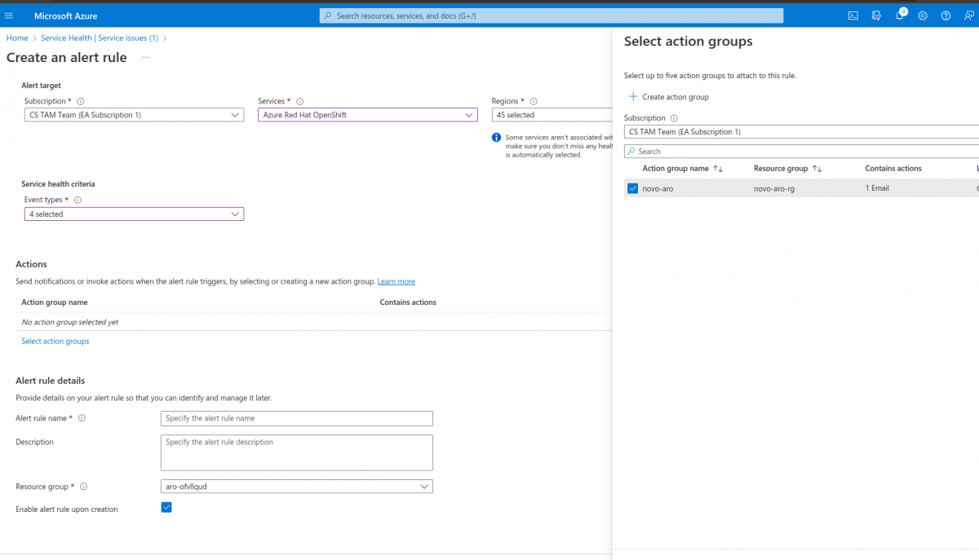
Task: Uncheck the novo-aro action group
Action: coord(632,187)
